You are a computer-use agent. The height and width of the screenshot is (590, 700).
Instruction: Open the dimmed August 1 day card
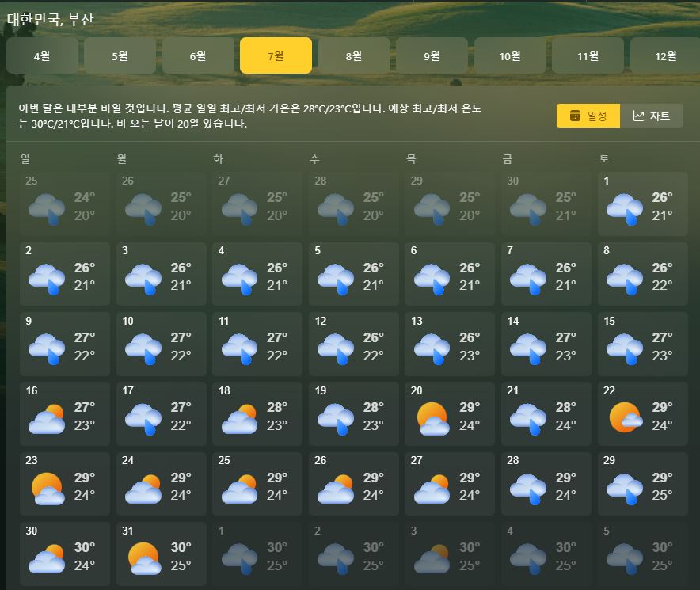point(257,554)
